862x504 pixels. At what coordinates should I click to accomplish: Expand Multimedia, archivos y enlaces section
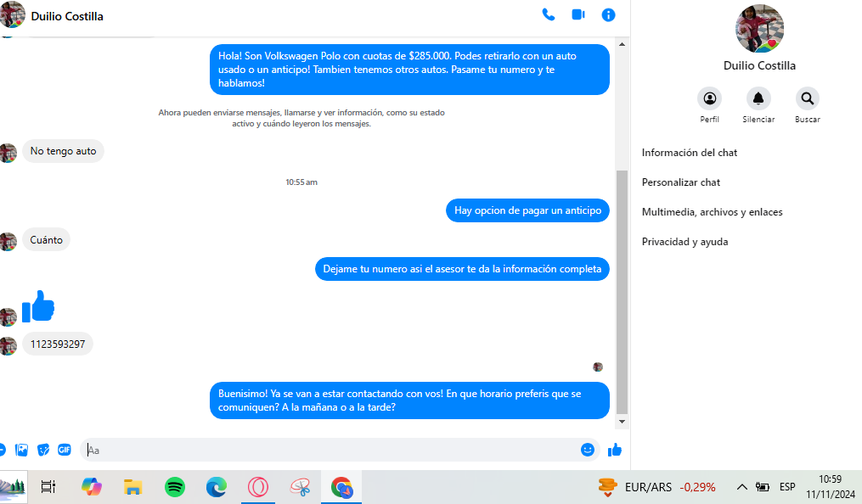(x=712, y=212)
